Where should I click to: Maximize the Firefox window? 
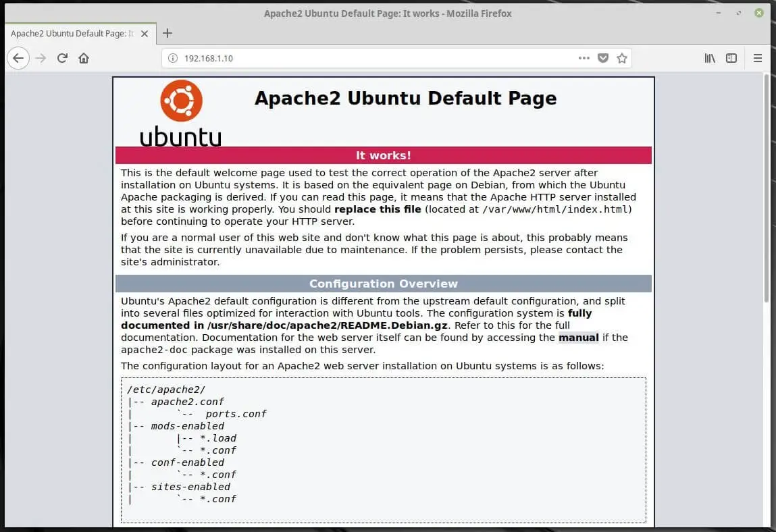[738, 13]
